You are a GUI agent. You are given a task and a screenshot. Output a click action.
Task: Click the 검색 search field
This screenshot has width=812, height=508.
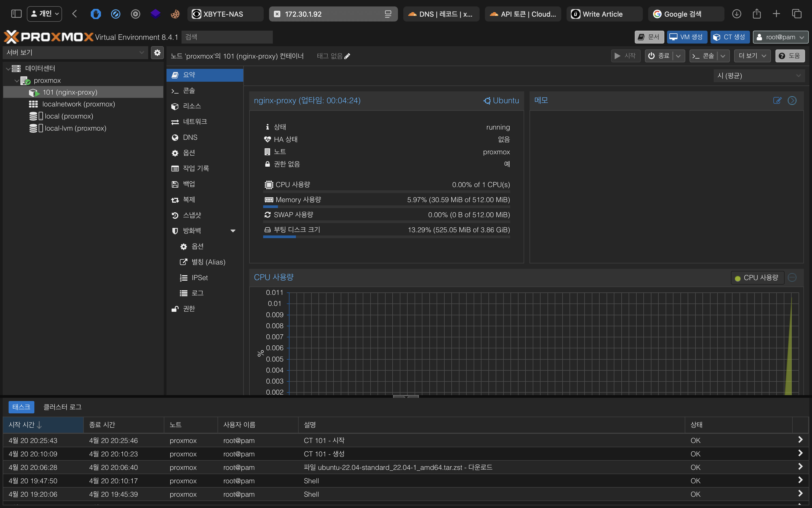tap(227, 37)
